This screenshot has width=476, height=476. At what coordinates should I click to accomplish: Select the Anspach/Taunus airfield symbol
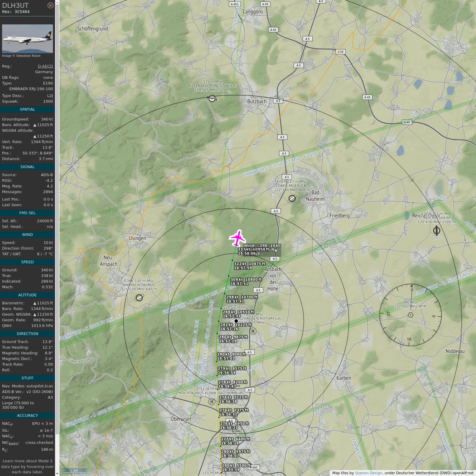139,298
